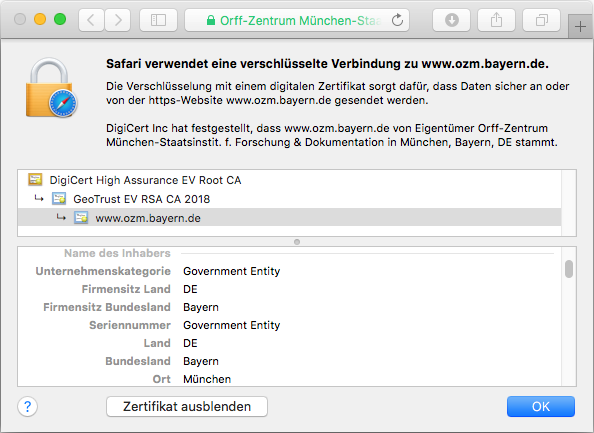Click the Seriennummer value Government Entity
This screenshot has height=433, width=594.
click(x=231, y=325)
